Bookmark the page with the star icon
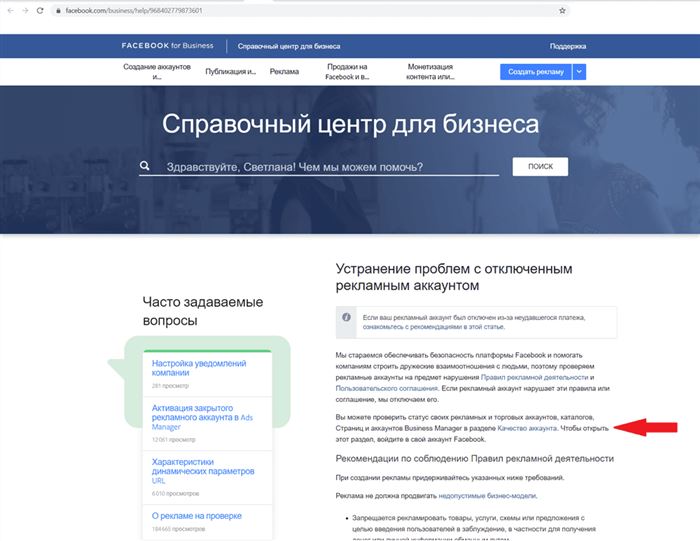 click(x=562, y=10)
